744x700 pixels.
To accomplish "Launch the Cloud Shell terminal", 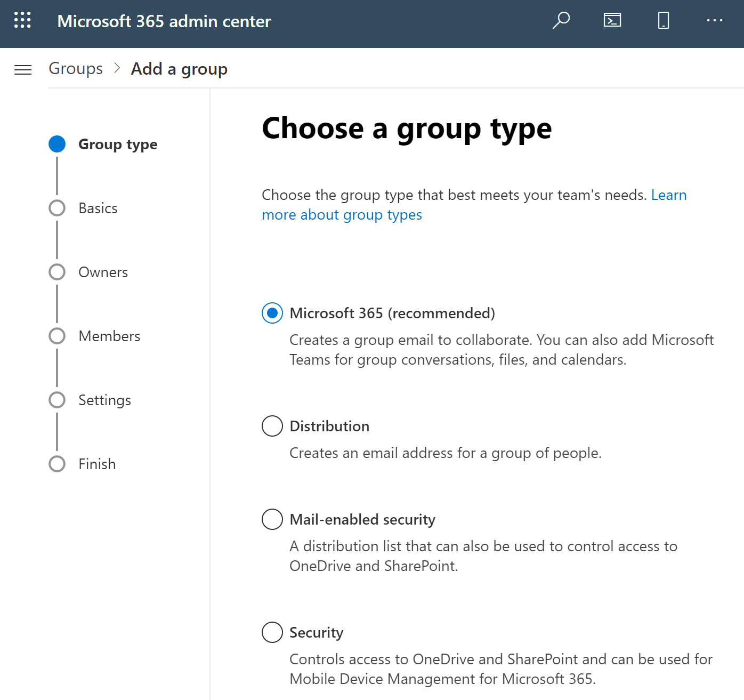I will pos(612,21).
